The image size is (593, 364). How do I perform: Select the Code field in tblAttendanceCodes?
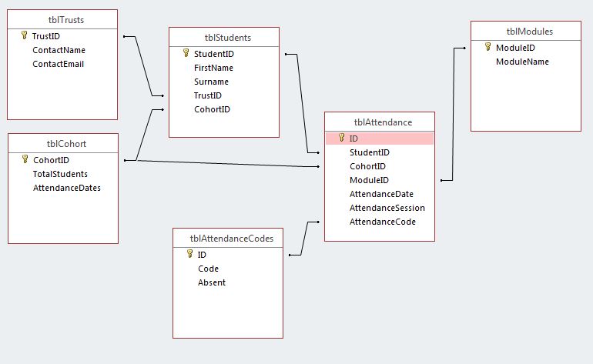click(209, 269)
